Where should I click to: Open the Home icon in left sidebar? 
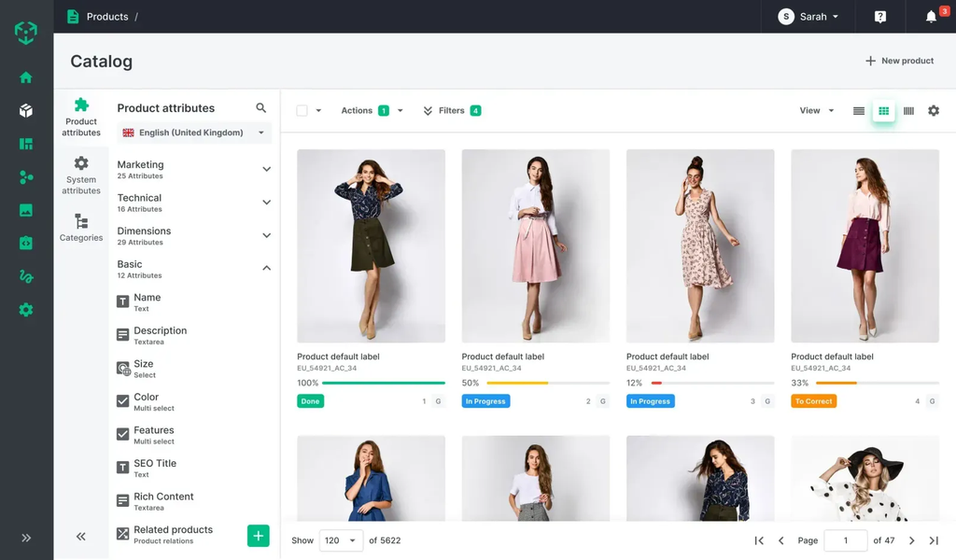point(26,77)
